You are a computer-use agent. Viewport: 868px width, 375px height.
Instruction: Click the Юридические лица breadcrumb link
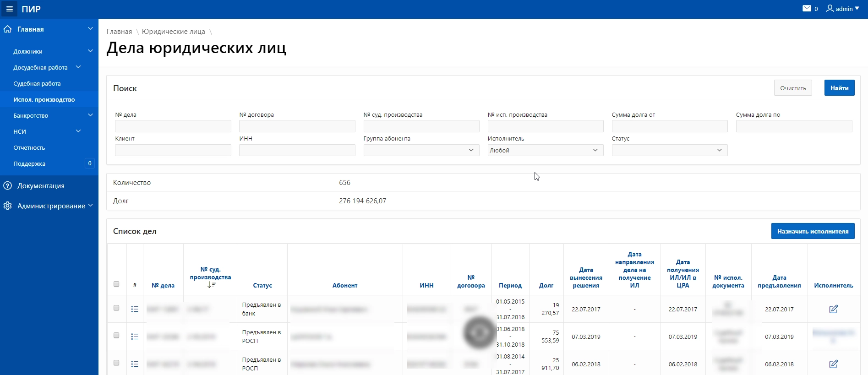(174, 32)
